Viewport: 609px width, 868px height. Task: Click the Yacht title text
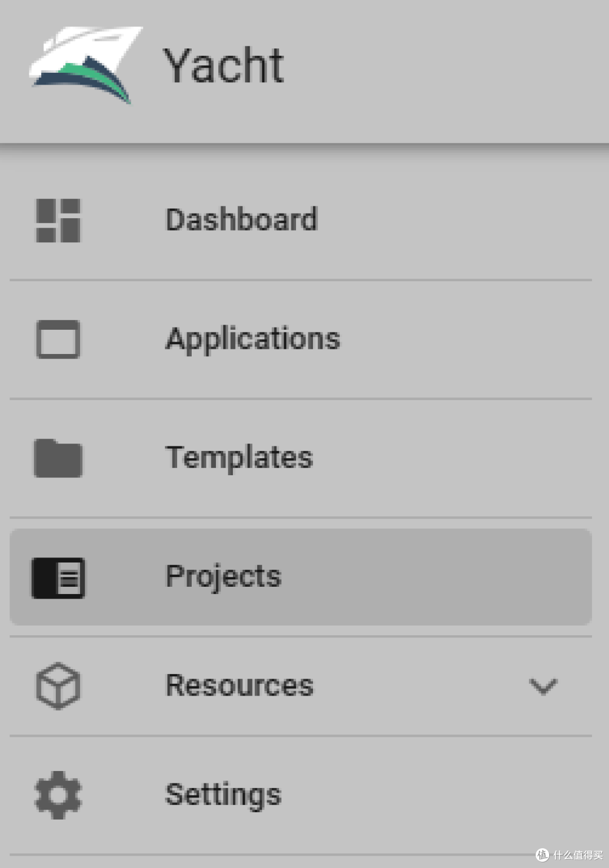(223, 65)
